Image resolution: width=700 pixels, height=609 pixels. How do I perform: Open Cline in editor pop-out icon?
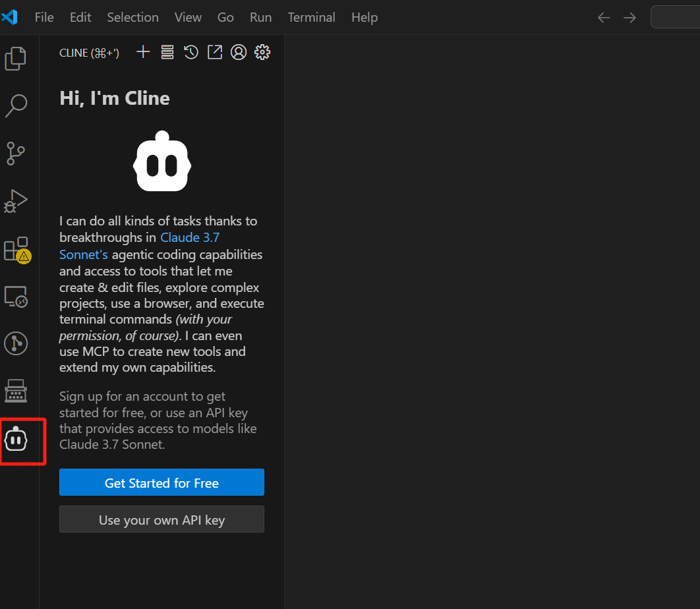tap(215, 52)
